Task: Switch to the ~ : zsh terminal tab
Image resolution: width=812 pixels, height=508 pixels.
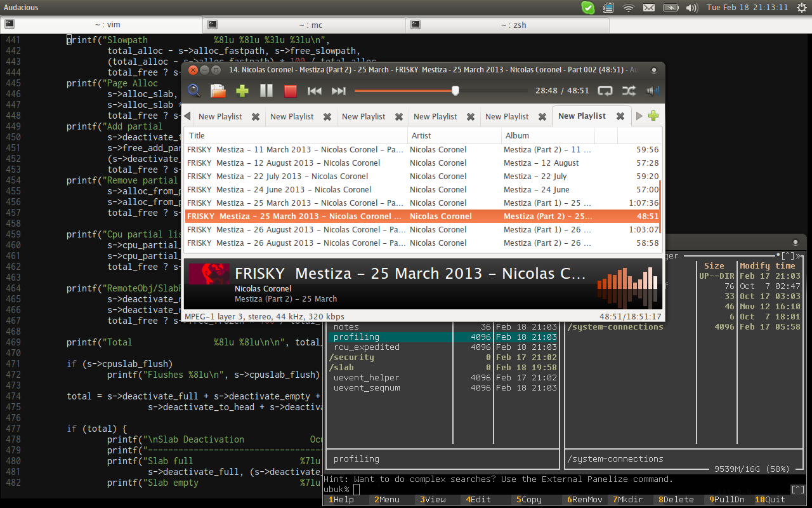Action: pos(507,25)
